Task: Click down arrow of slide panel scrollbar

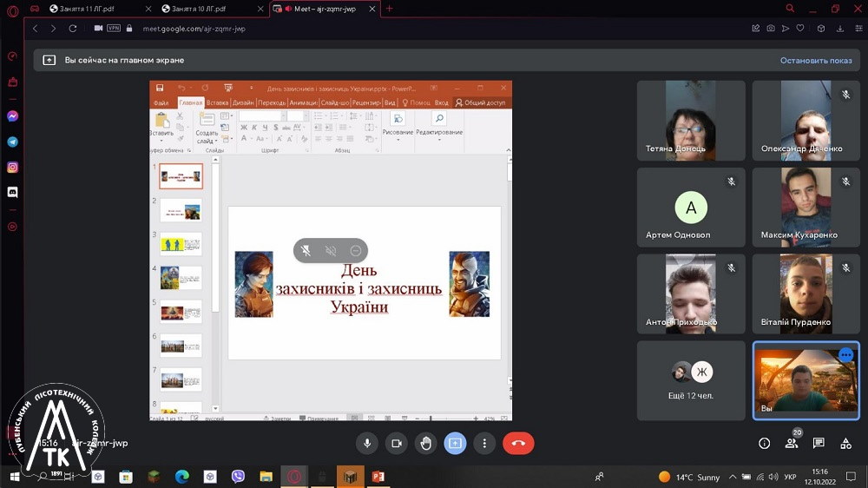Action: [x=215, y=408]
